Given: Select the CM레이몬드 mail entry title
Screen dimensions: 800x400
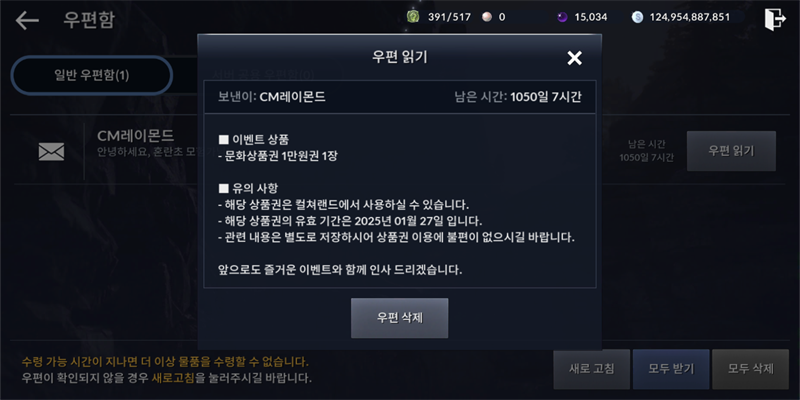Looking at the screenshot, I should click(136, 136).
